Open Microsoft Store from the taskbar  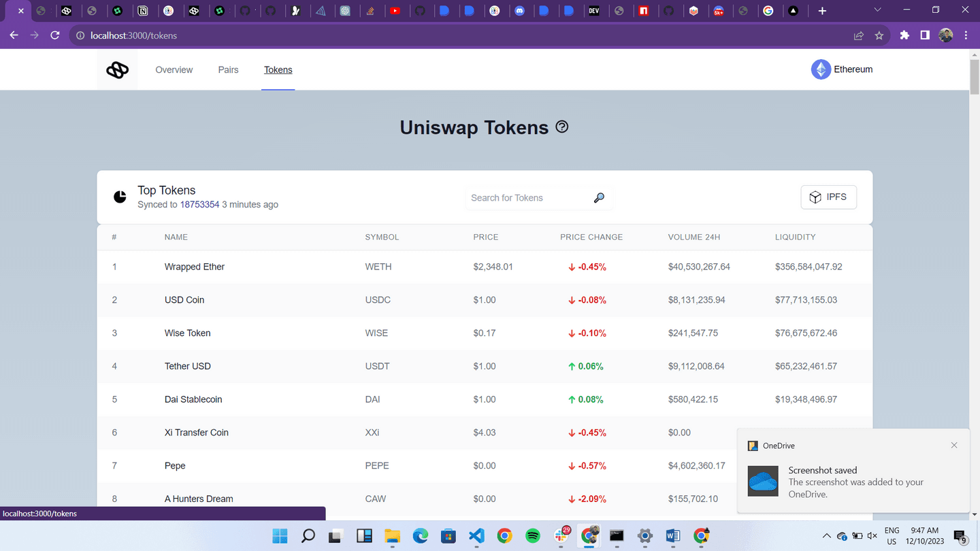point(448,536)
